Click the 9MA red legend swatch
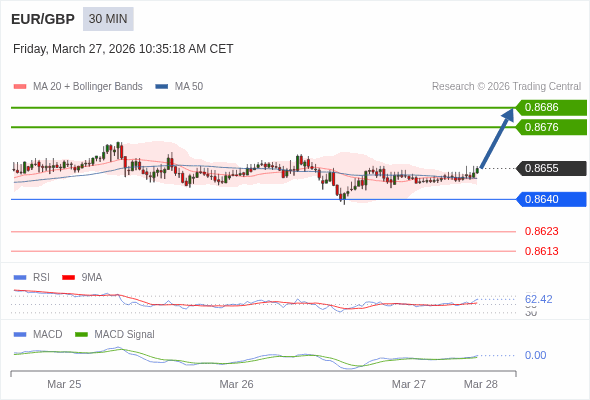 coord(68,278)
